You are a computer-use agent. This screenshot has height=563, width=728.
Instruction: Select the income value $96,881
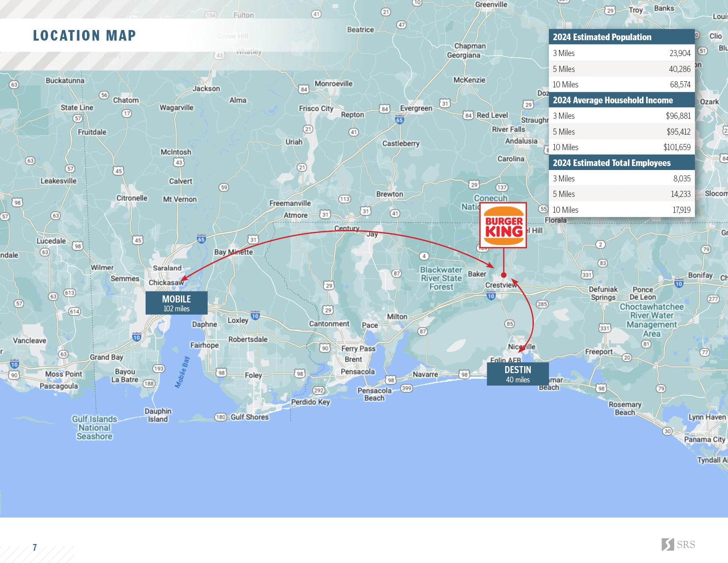[x=678, y=116]
